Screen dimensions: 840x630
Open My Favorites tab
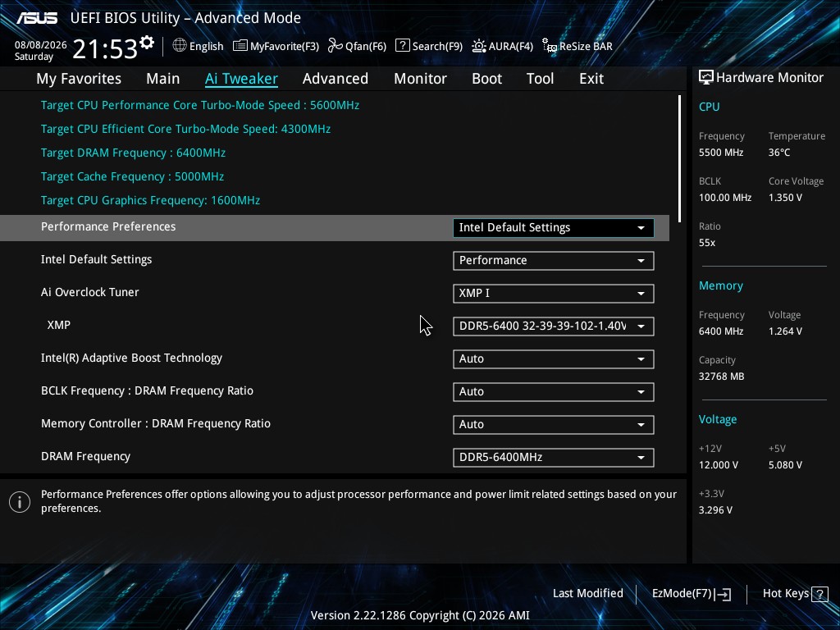(x=79, y=79)
